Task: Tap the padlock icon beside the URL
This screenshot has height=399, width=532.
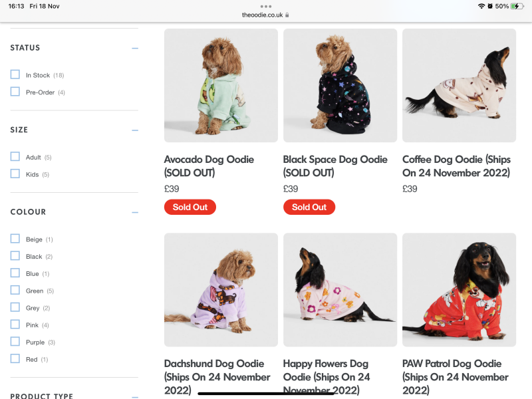Action: click(x=287, y=15)
